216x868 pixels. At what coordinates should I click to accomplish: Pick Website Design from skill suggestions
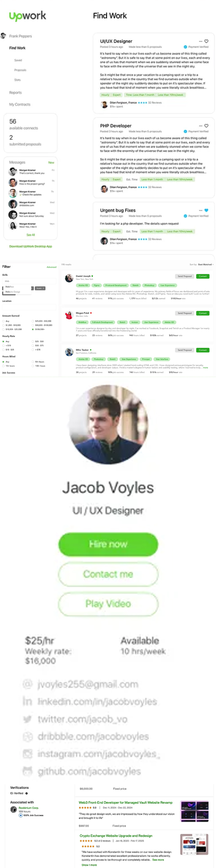[13, 292]
